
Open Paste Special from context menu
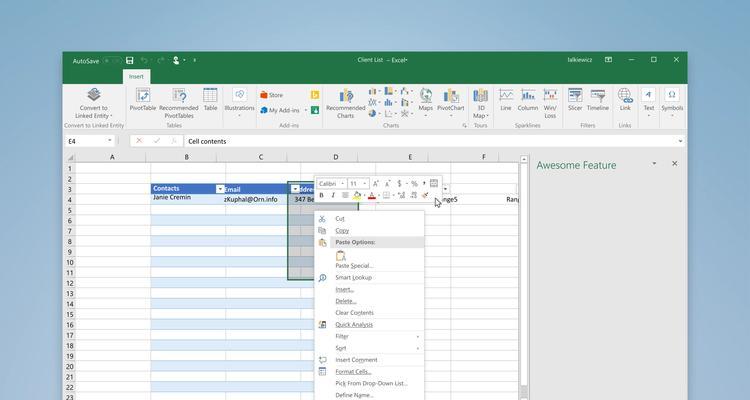pyautogui.click(x=369, y=266)
